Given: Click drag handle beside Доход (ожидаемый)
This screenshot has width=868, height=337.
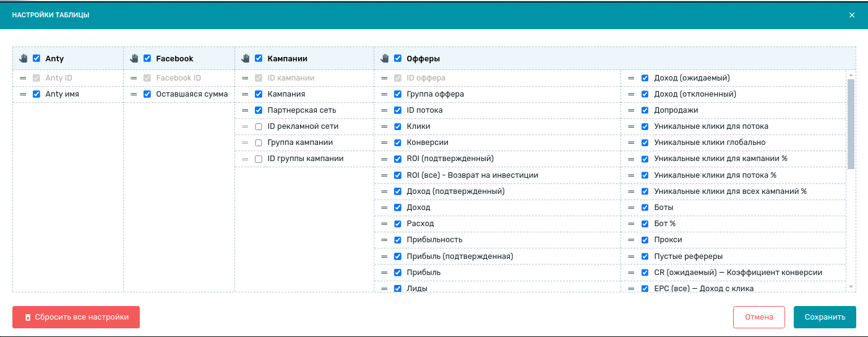Looking at the screenshot, I should click(632, 78).
